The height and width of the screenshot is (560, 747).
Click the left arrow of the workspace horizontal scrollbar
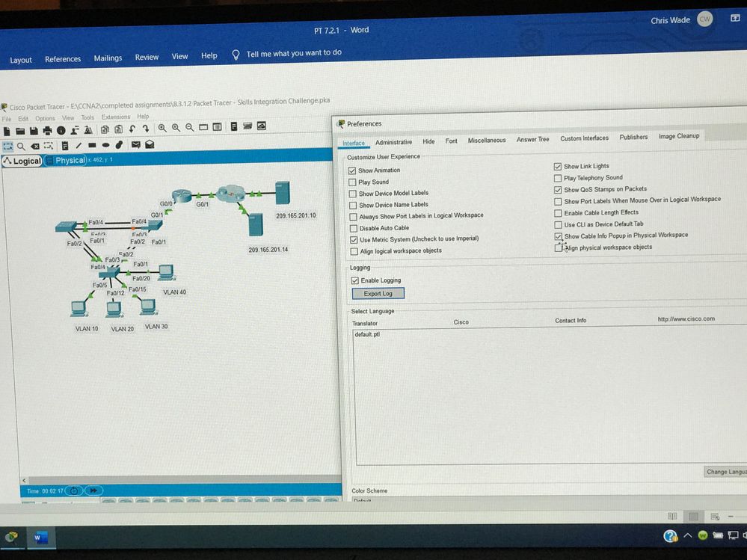[24, 481]
